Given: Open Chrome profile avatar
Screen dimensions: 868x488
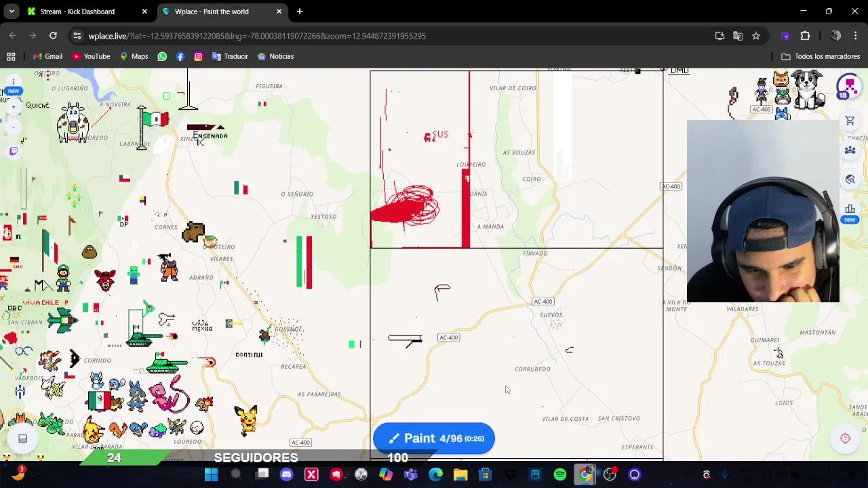Looking at the screenshot, I should (x=835, y=36).
